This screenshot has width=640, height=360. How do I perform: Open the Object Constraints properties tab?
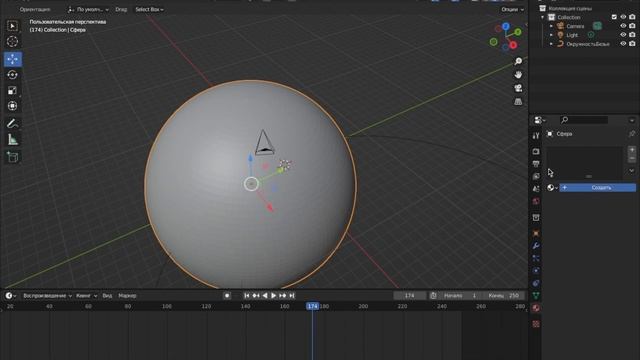pos(536,283)
